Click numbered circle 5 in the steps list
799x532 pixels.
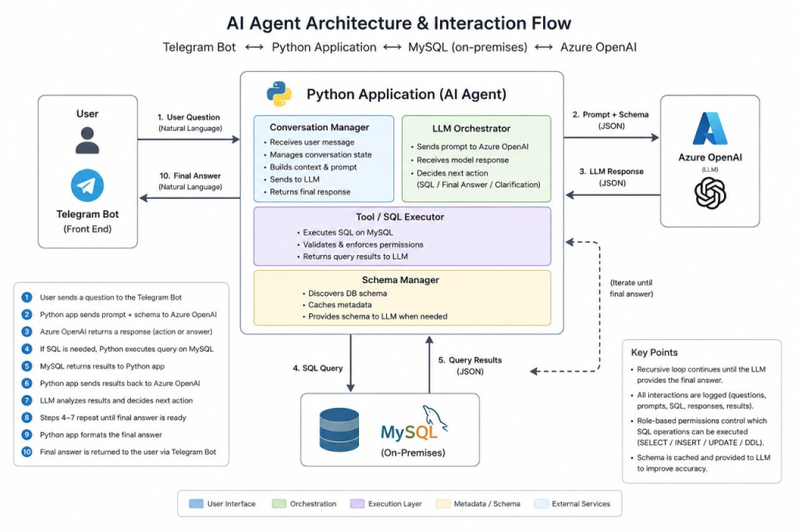[27, 366]
